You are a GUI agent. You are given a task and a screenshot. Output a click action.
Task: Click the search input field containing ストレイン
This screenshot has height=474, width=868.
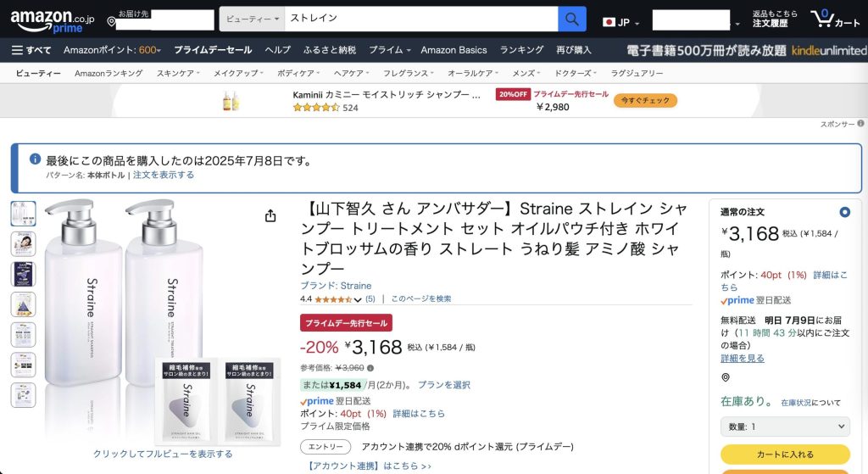click(420, 19)
